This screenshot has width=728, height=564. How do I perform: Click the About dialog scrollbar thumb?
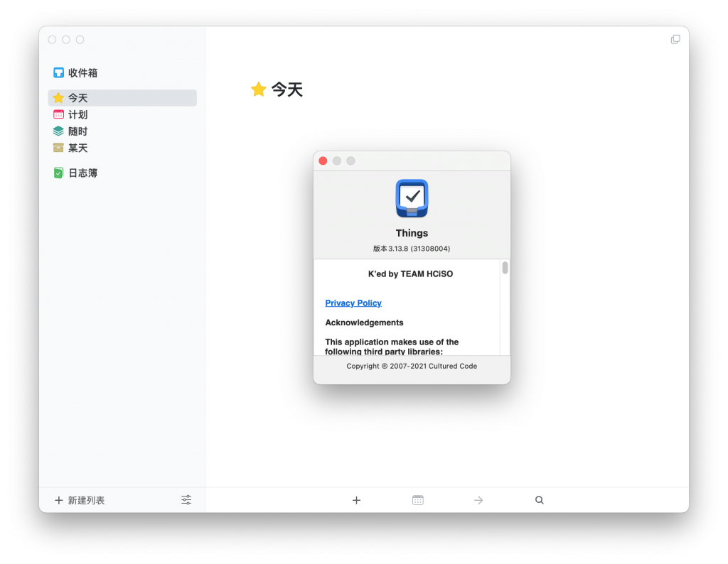tap(505, 268)
